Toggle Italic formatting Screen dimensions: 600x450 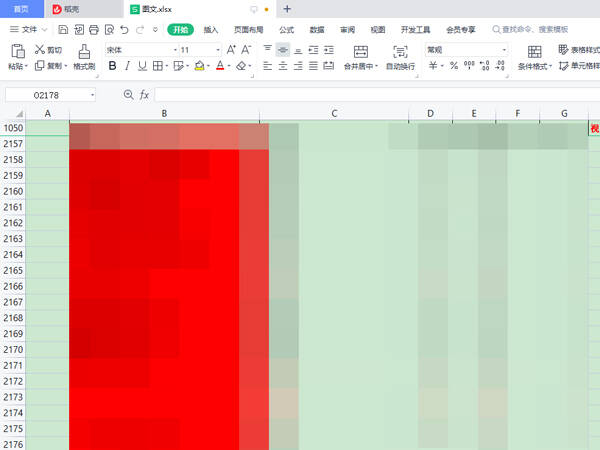127,66
